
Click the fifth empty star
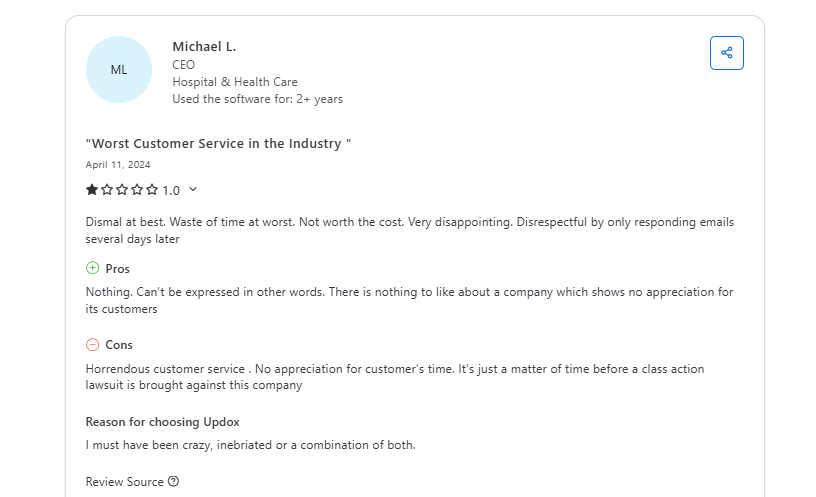pyautogui.click(x=152, y=190)
